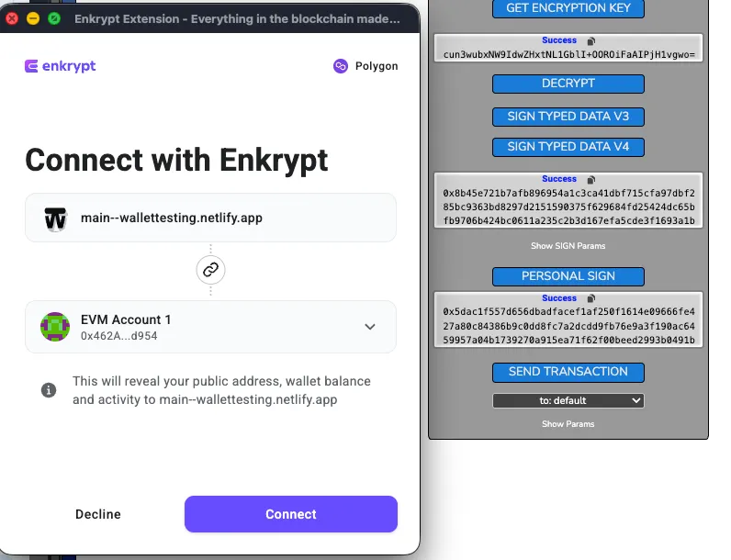The height and width of the screenshot is (560, 731).
Task: Copy the Sign Typed Data result
Action: point(591,179)
